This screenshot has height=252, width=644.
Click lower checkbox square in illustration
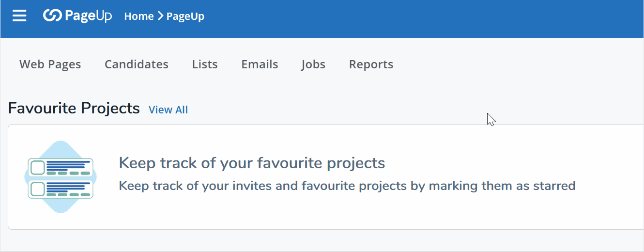coord(37,189)
